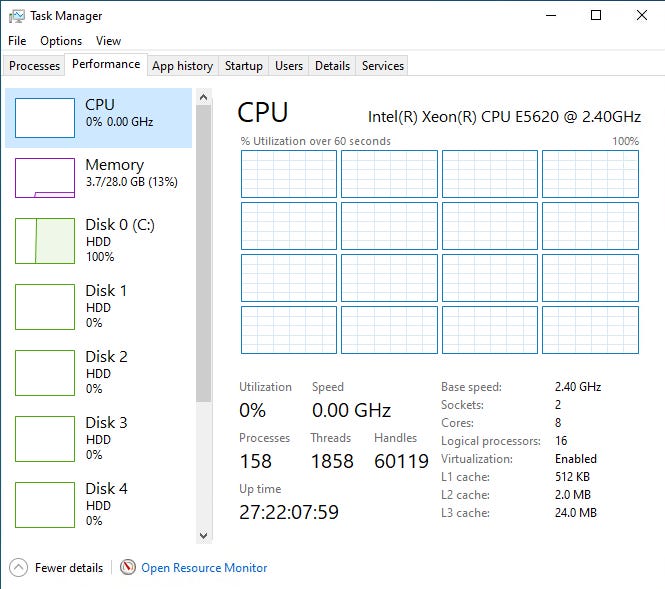Switch to the App history tab
The width and height of the screenshot is (665, 589).
(182, 66)
